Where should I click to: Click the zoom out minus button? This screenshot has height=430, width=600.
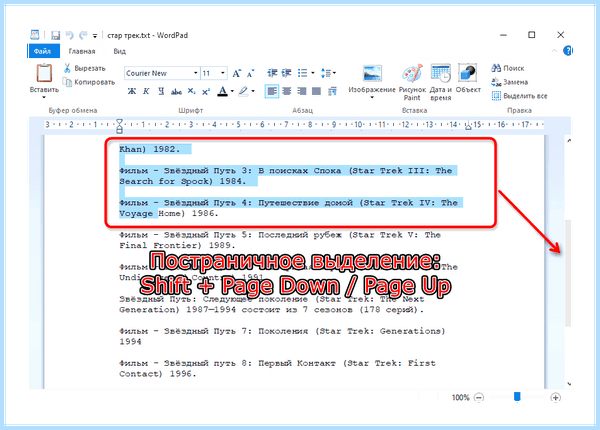point(479,397)
